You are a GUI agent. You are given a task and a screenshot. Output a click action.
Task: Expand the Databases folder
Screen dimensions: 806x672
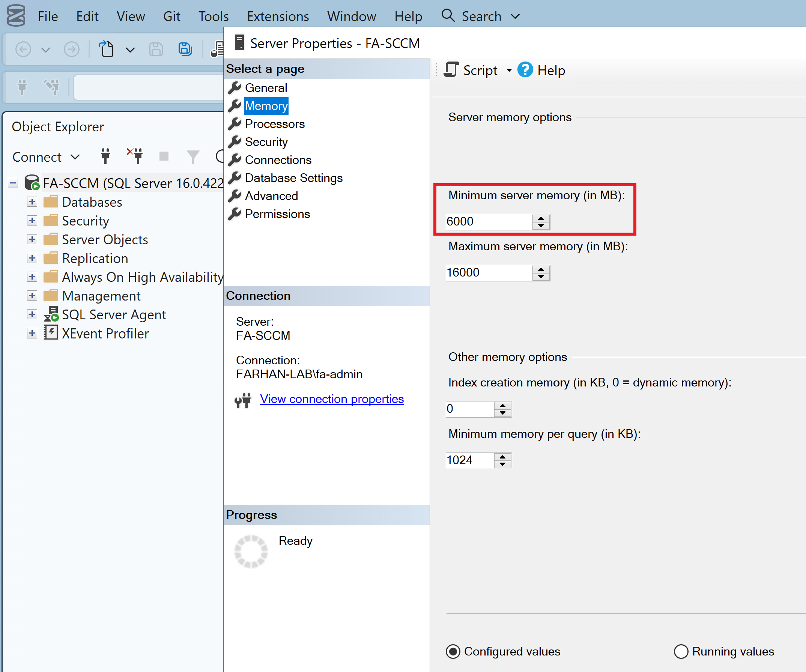point(32,202)
